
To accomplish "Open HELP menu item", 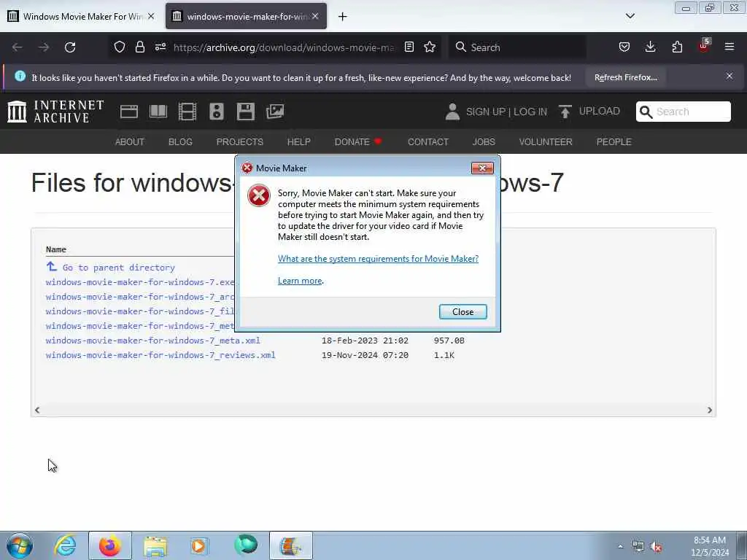I will pyautogui.click(x=298, y=142).
